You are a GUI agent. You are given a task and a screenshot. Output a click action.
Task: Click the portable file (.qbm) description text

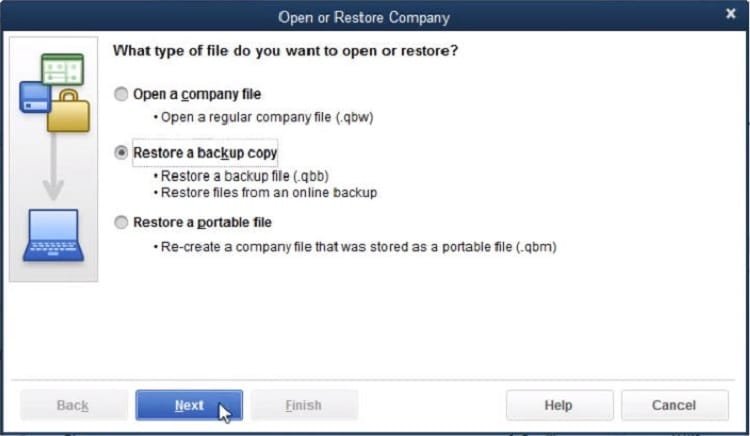click(x=358, y=246)
